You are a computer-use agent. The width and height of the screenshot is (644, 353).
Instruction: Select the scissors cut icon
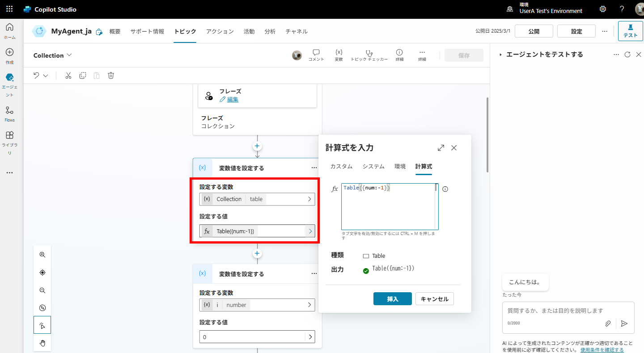(x=68, y=76)
